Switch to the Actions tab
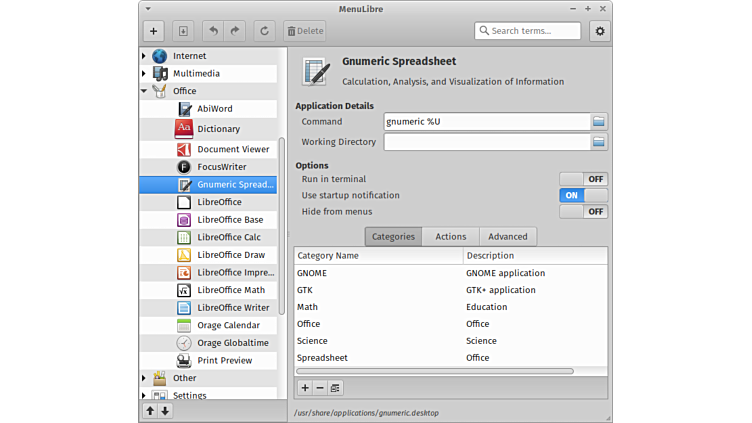Viewport: 752px width, 423px height. [450, 237]
